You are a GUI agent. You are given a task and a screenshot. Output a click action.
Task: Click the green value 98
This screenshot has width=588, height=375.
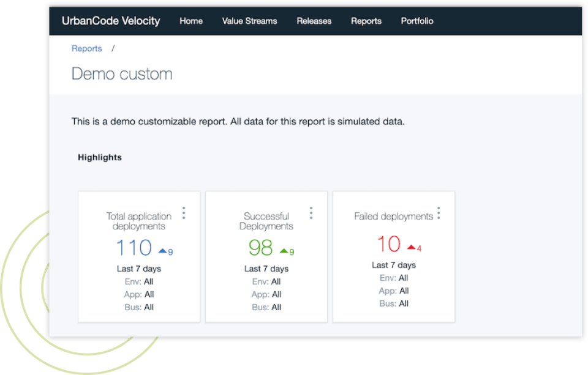pos(261,248)
